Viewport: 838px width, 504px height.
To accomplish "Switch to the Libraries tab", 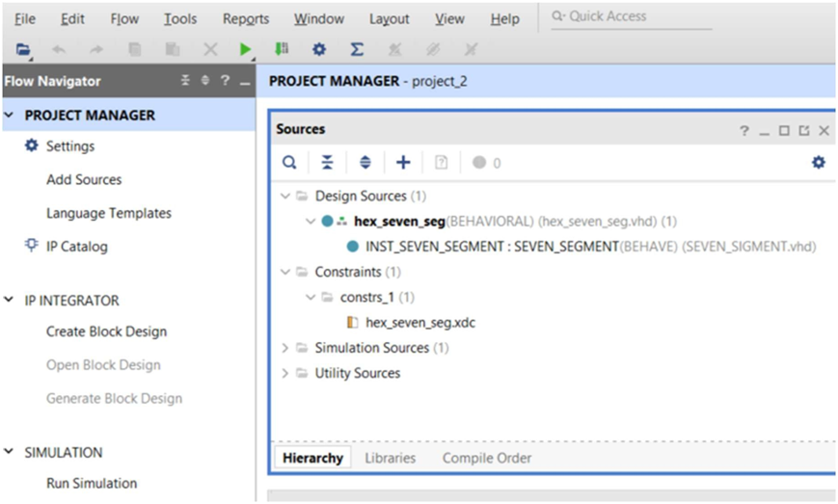I will (390, 458).
